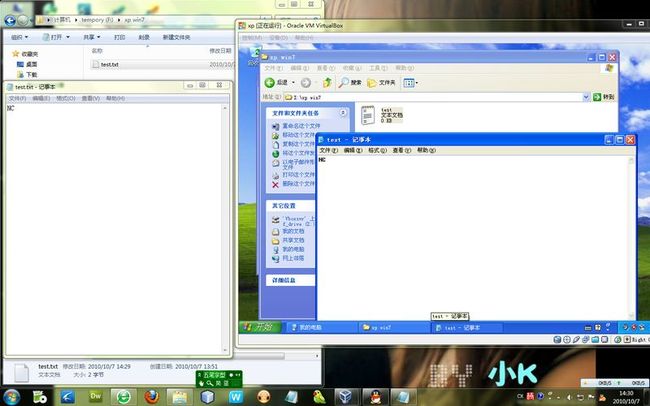The image size is (650, 406).
Task: Click the orange monkey face taskbar icon
Action: coord(264,397)
